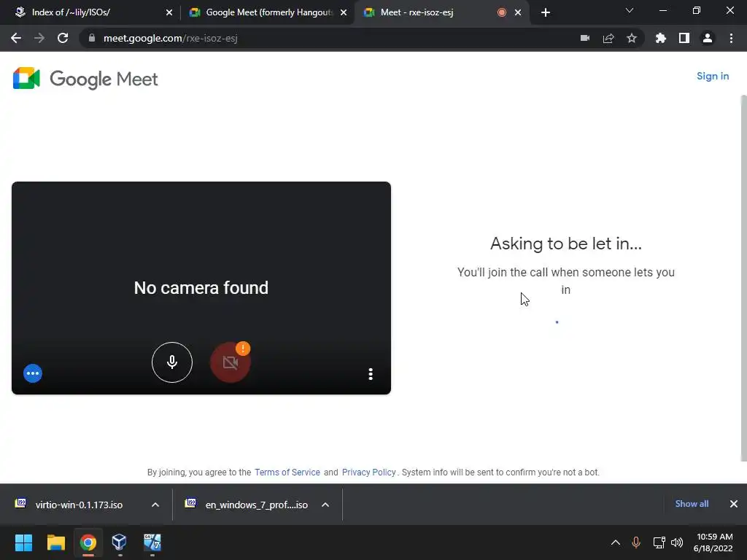The image size is (747, 560).
Task: Close the Meet - rxe-isoz-esj tab
Action: point(518,12)
